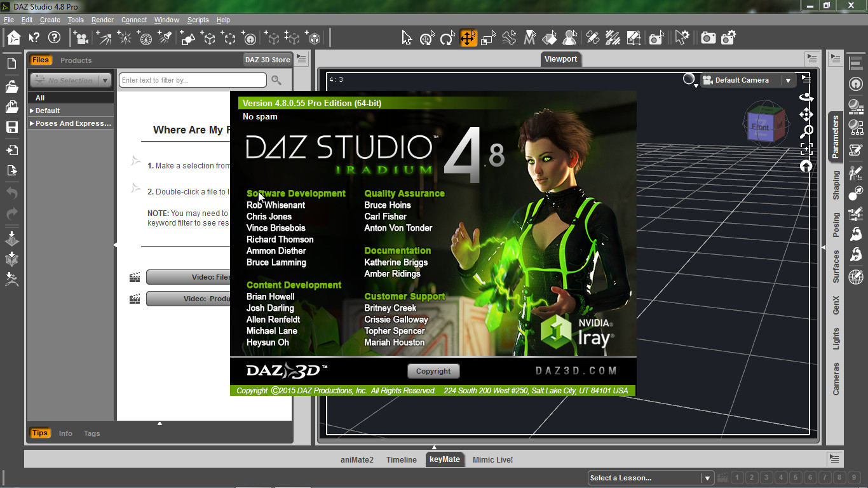The width and height of the screenshot is (868, 488).
Task: Switch to the Tags tab at bottom
Action: click(x=92, y=433)
